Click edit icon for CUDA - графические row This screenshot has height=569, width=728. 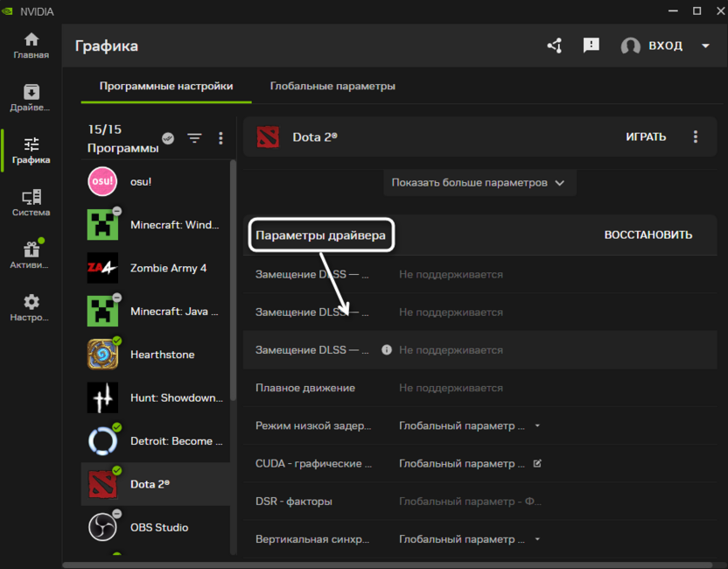537,464
